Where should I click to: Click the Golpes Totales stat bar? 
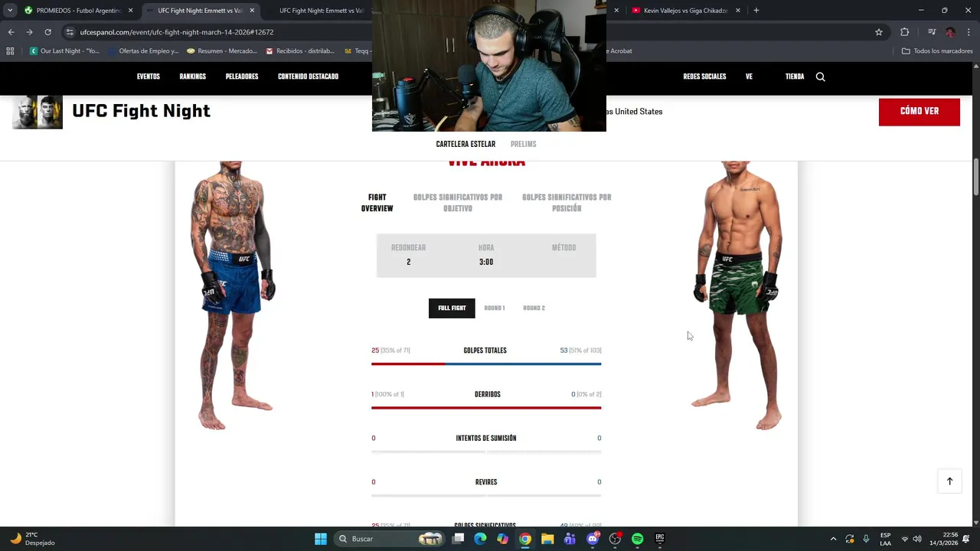486,364
